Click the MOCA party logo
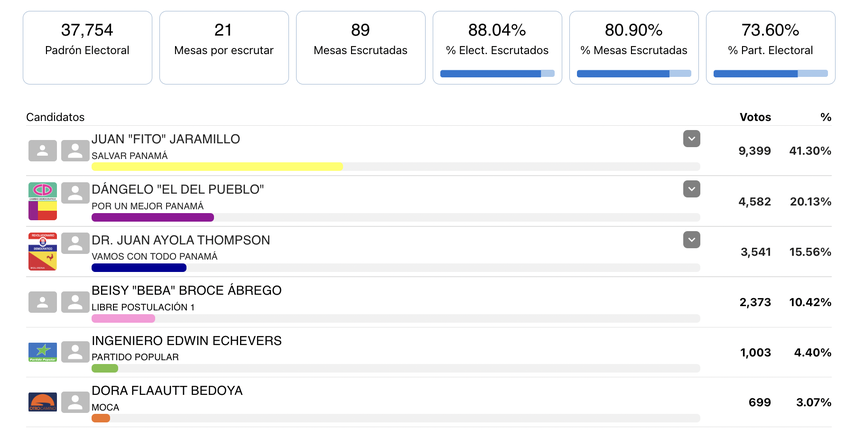855x430 pixels. click(43, 402)
